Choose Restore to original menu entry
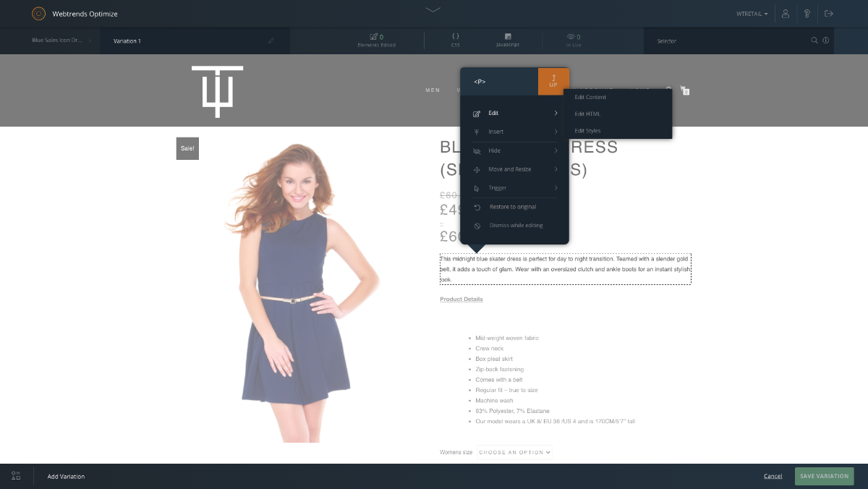This screenshot has width=868, height=489. pos(512,207)
